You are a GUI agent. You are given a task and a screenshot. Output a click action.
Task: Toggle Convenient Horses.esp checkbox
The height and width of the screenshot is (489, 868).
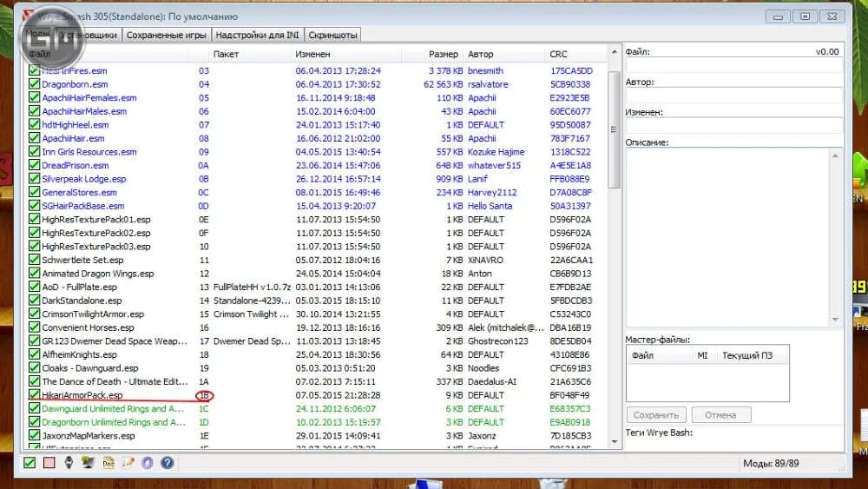click(35, 327)
